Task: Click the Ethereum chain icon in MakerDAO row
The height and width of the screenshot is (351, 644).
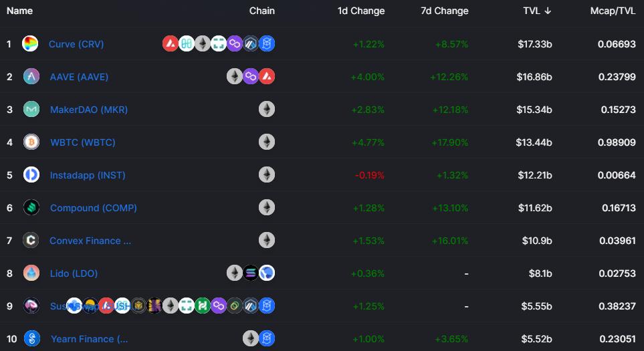Action: coord(267,109)
